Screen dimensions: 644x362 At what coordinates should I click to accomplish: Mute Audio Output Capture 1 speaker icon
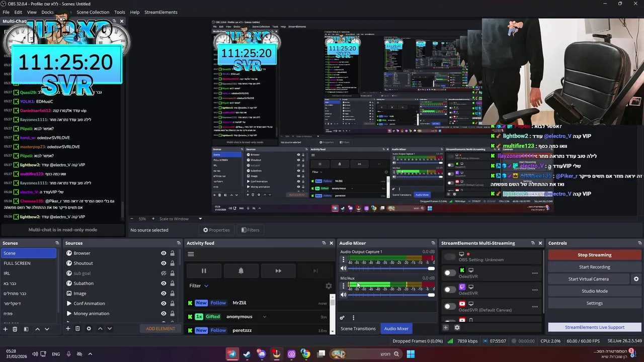(x=344, y=268)
